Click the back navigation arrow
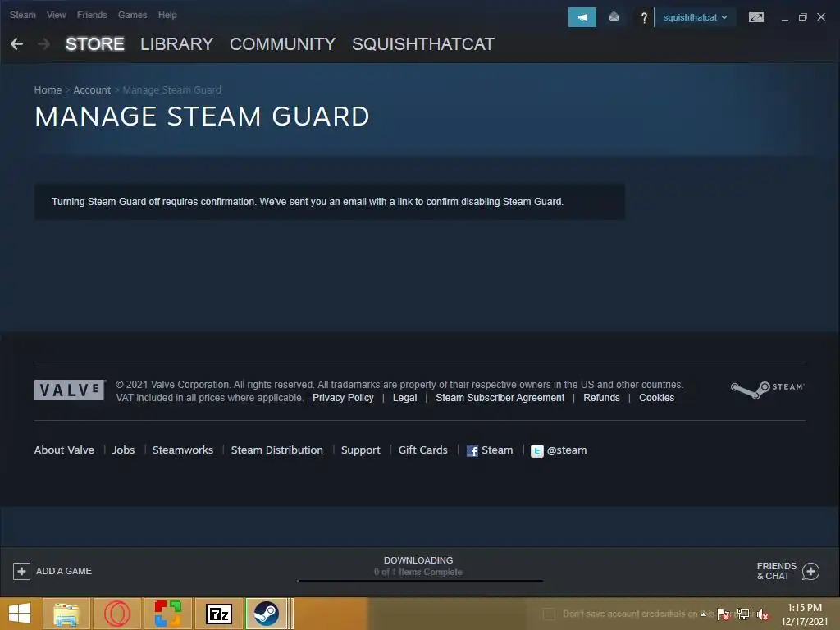This screenshot has width=840, height=630. [x=16, y=44]
